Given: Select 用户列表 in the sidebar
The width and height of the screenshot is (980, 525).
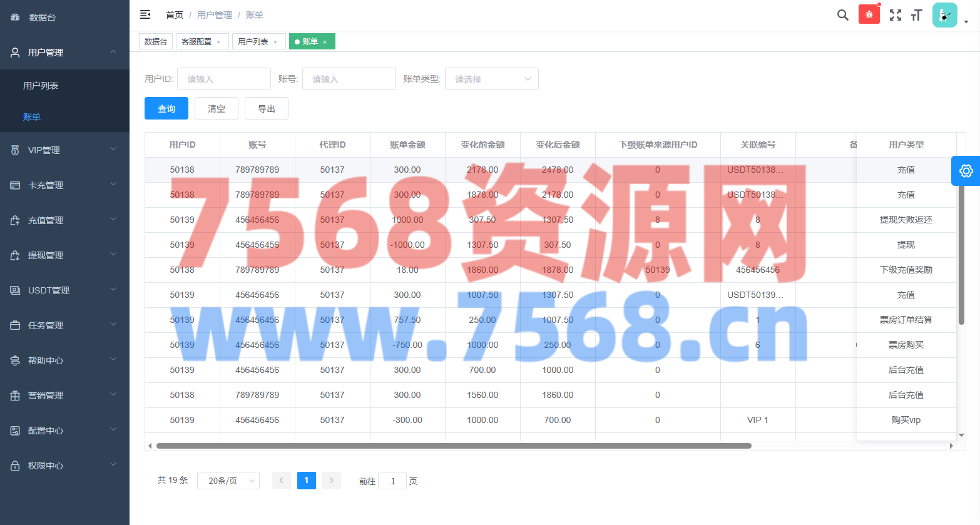Looking at the screenshot, I should 41,86.
